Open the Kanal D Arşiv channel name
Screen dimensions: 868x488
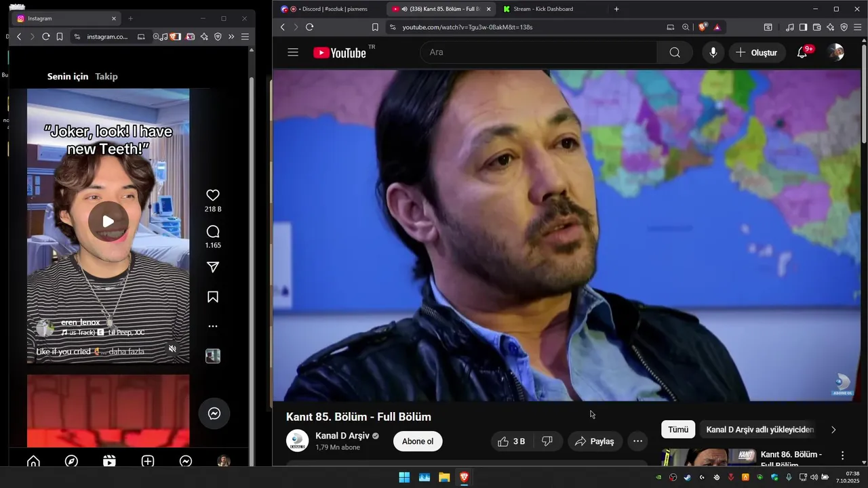coord(342,436)
